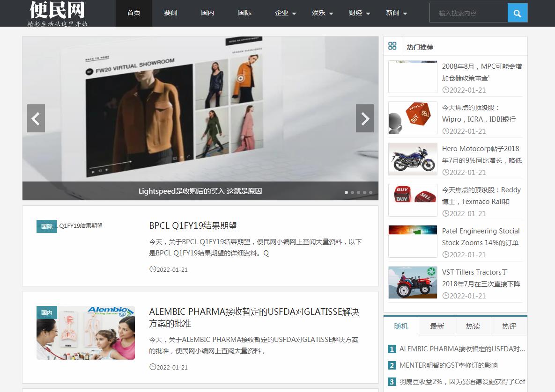Open 今天焦点的顶级股 Reddy博士 article
Image resolution: width=555 pixels, height=392 pixels.
click(481, 196)
